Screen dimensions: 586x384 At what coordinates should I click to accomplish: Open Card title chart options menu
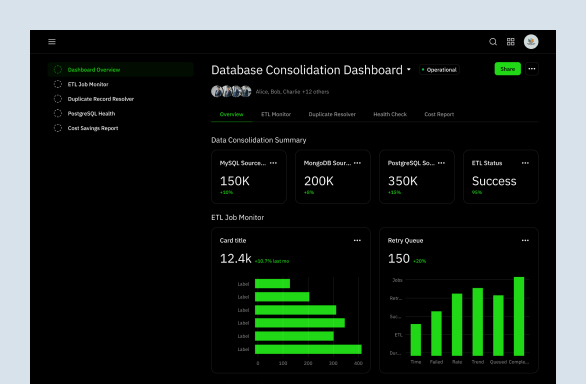[x=357, y=240]
